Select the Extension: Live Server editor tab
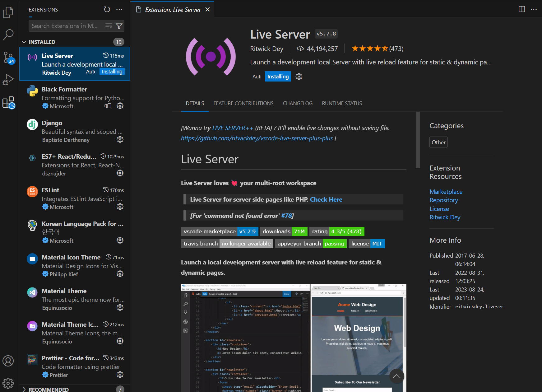542x392 pixels. pyautogui.click(x=173, y=10)
